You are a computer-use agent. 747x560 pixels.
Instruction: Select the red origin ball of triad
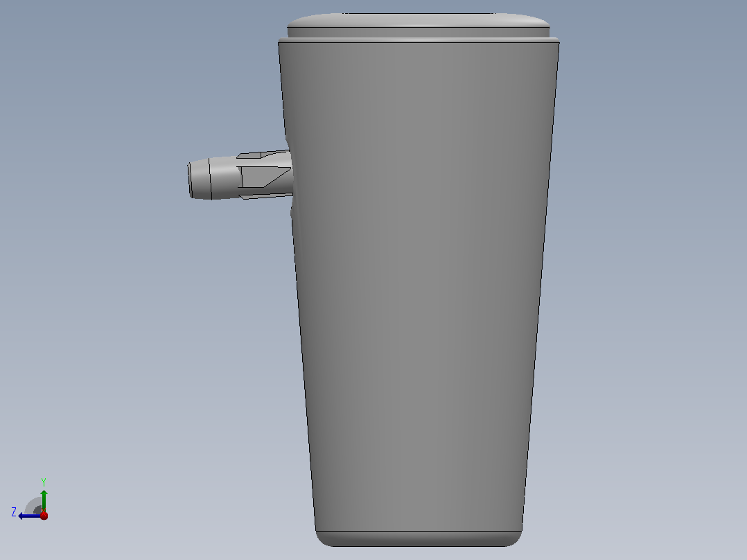[44, 516]
